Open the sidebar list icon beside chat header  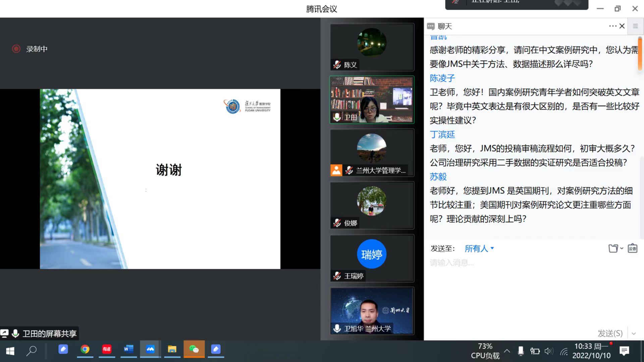(635, 26)
